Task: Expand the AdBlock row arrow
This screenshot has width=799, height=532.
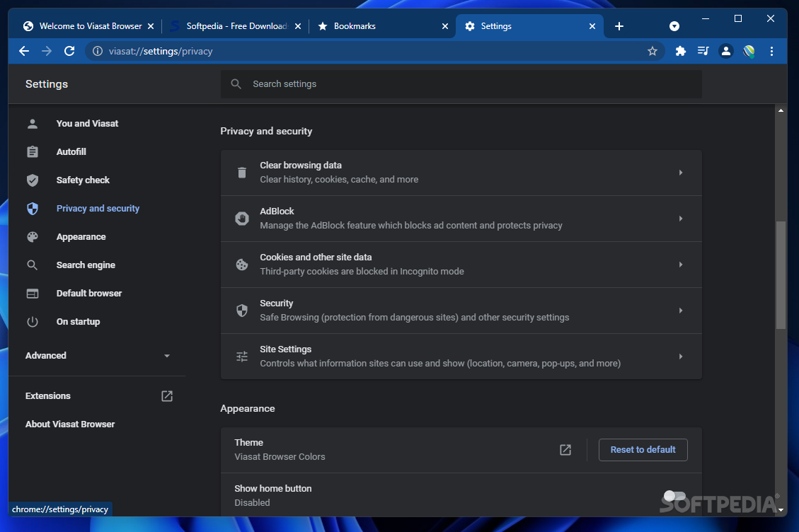Action: [x=680, y=219]
